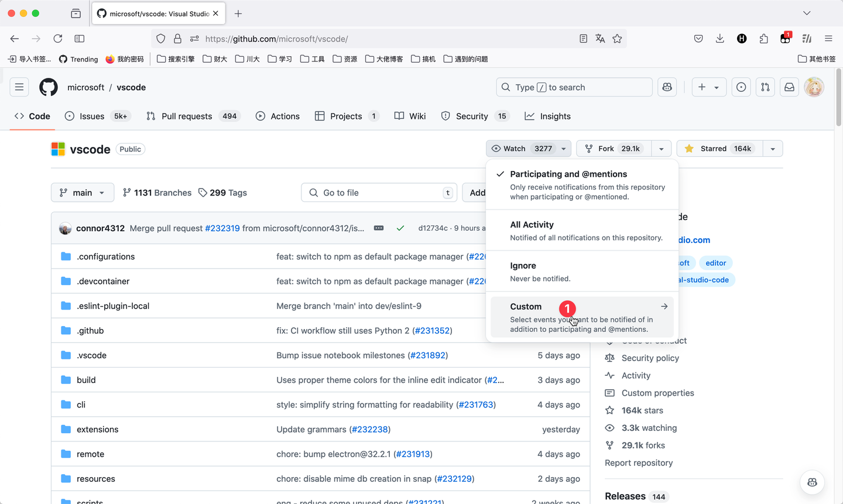Click the browser back arrow

(x=15, y=39)
